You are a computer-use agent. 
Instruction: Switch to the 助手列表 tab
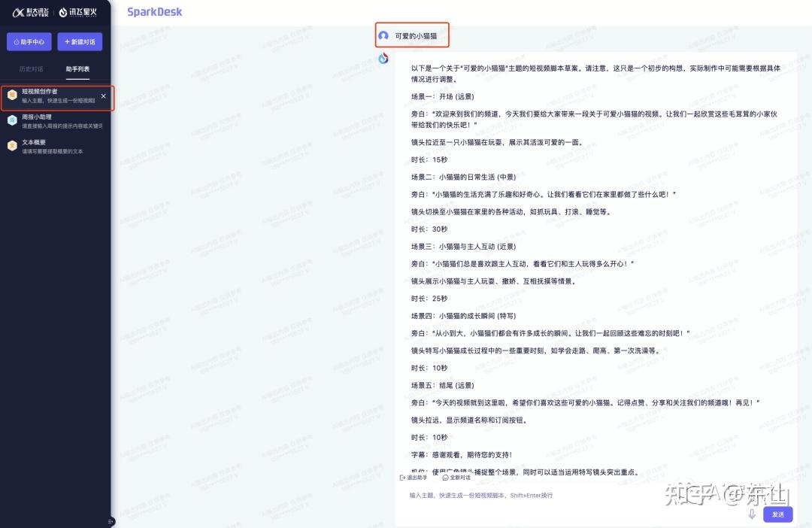pos(78,68)
